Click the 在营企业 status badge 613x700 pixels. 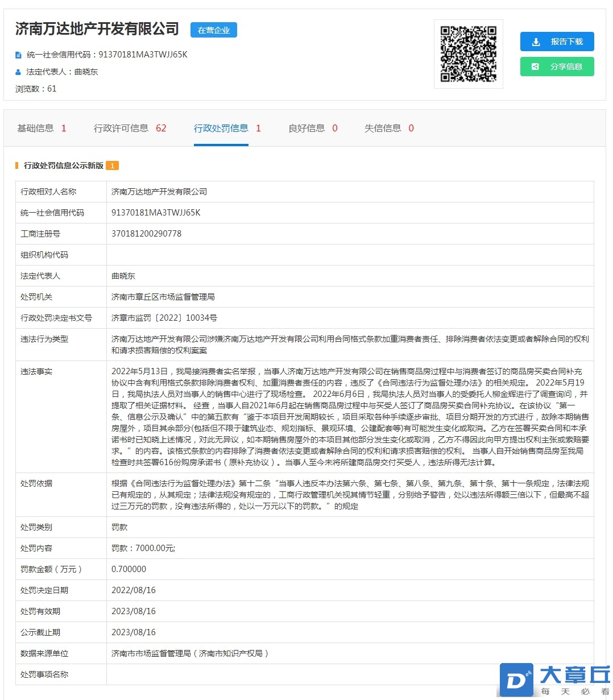[214, 30]
